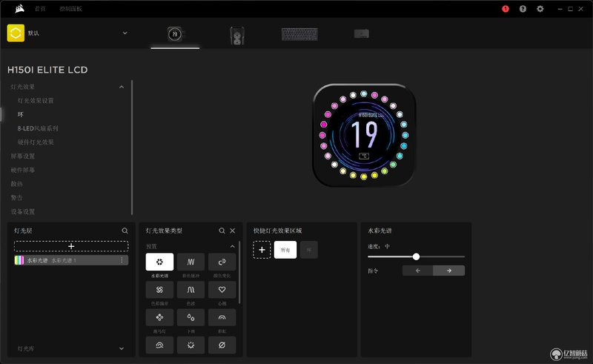Image resolution: width=593 pixels, height=364 pixels.
Task: Pick the 色彩偏移 swirl effect icon
Action: coord(159,289)
